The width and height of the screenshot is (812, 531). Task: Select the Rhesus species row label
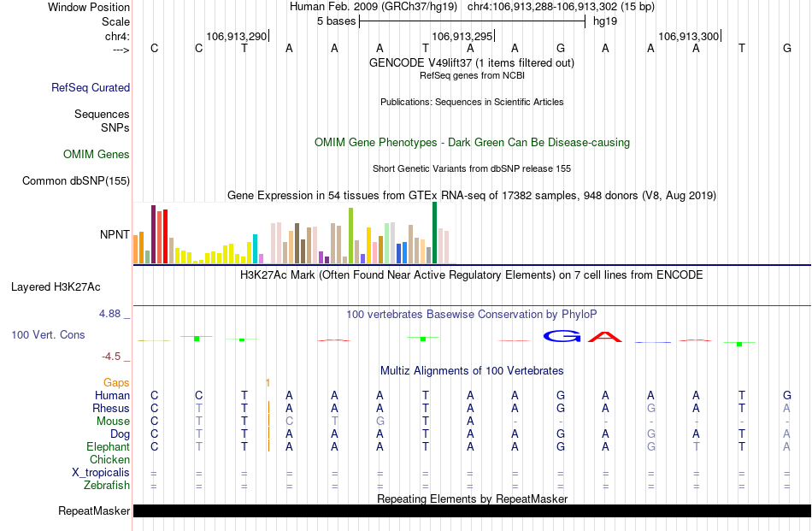111,408
